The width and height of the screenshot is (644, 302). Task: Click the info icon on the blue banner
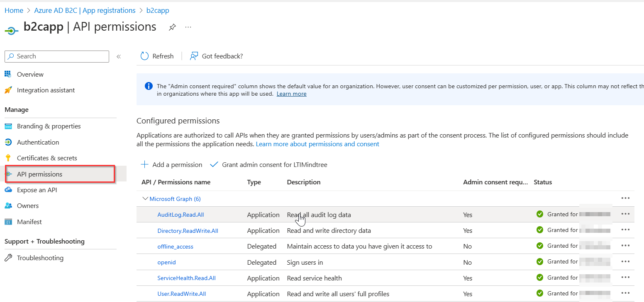[x=149, y=86]
